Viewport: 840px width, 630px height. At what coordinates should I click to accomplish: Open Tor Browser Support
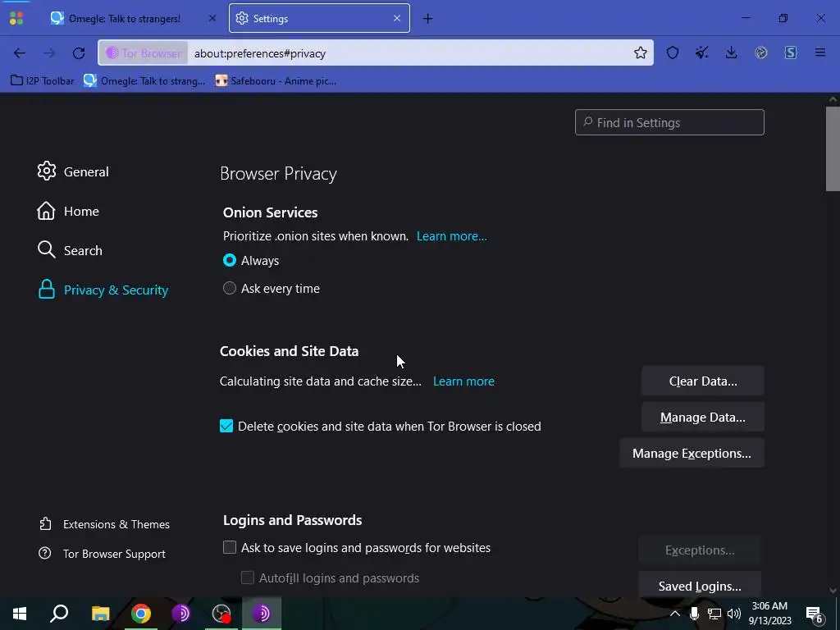point(102,554)
